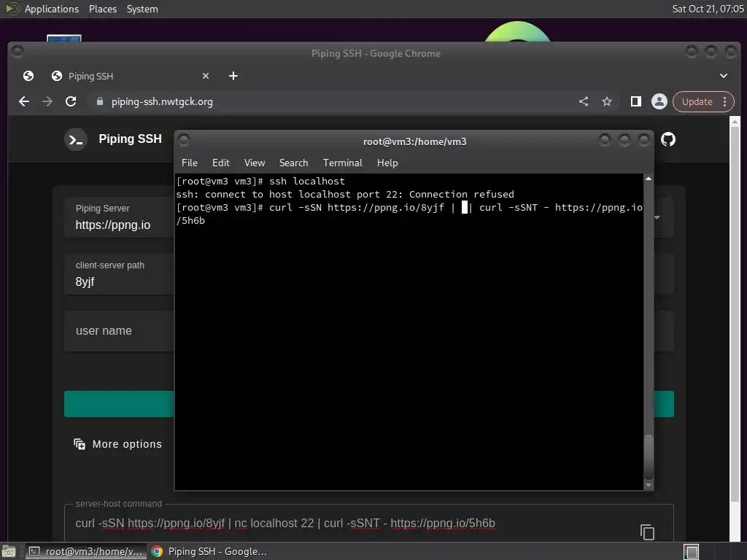
Task: Edit the Piping Server URL field
Action: tap(119, 217)
